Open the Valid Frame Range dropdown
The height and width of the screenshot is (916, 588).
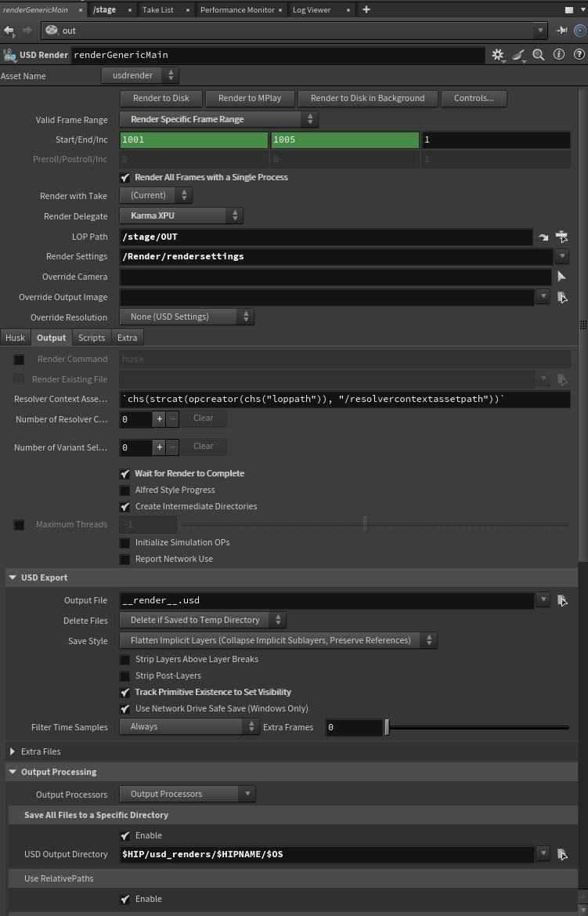218,119
